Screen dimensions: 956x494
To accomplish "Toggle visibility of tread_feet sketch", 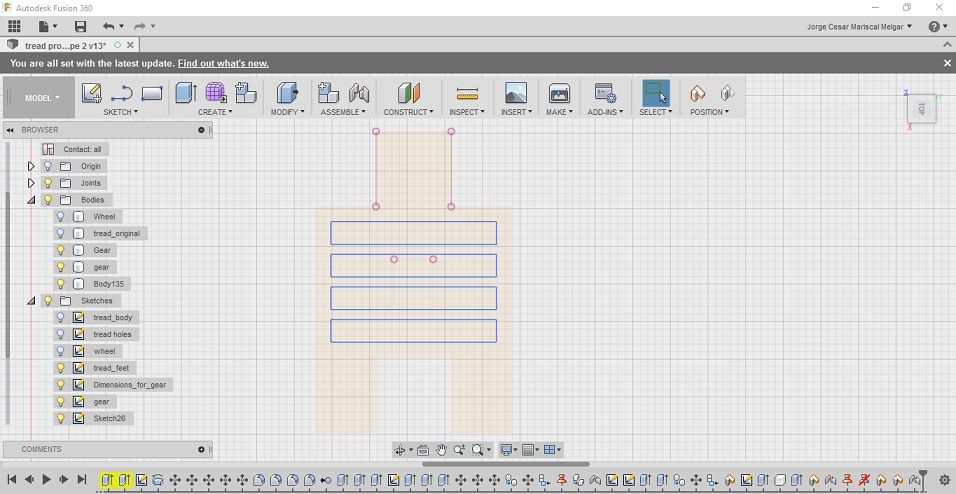I will click(x=60, y=368).
